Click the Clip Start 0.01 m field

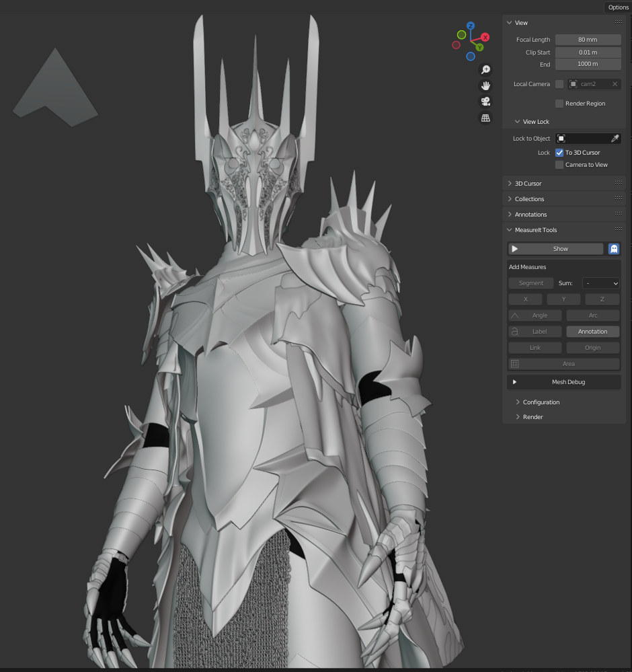(x=588, y=52)
